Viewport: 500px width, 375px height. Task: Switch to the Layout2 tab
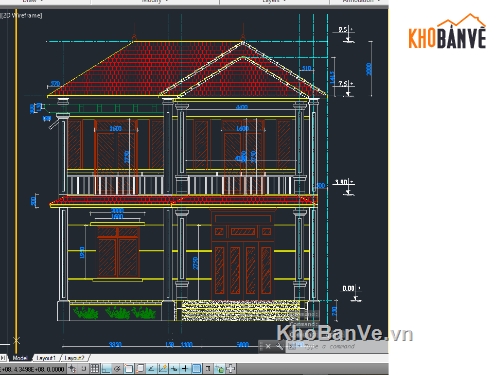pos(75,358)
